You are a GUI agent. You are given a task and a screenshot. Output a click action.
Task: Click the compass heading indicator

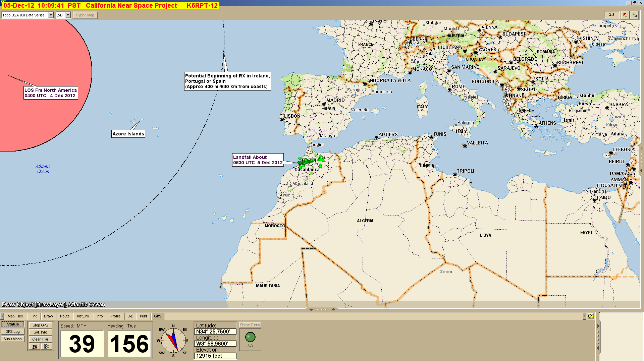point(173,340)
